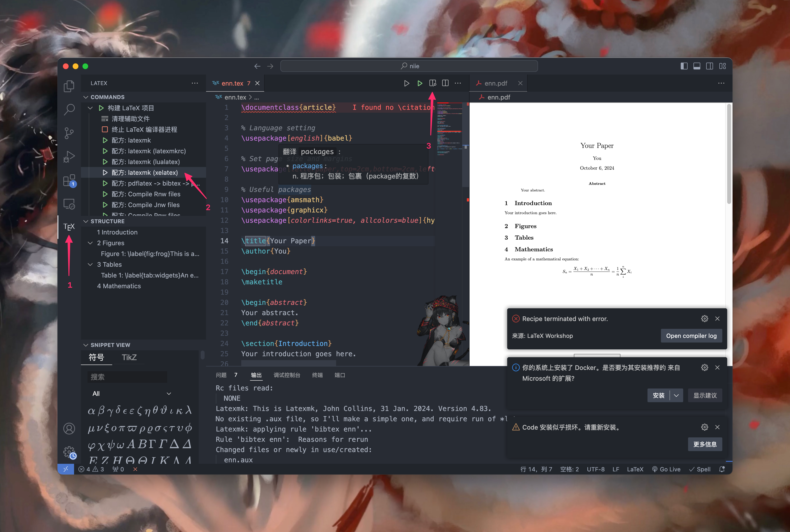Collapse the 2 Figures node
790x532 pixels.
pyautogui.click(x=90, y=243)
